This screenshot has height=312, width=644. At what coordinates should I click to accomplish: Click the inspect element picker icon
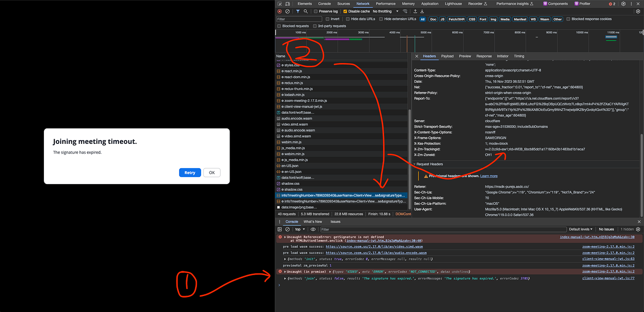point(280,4)
